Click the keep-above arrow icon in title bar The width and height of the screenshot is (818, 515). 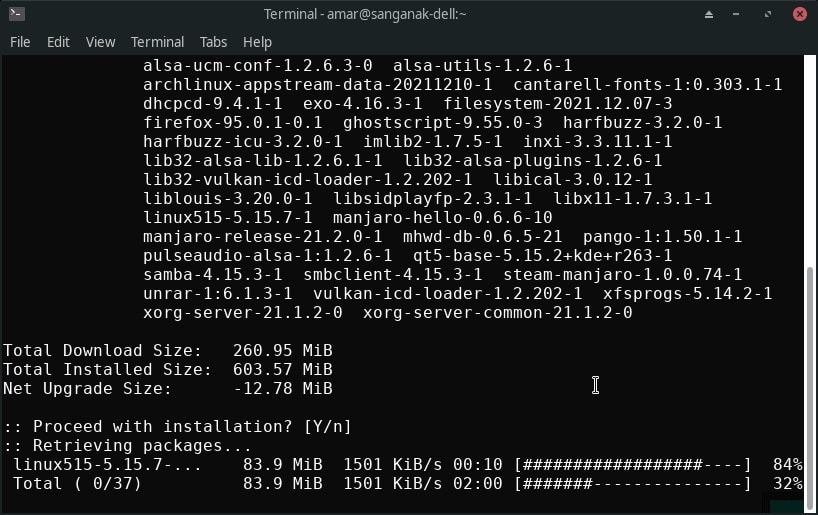pos(708,14)
